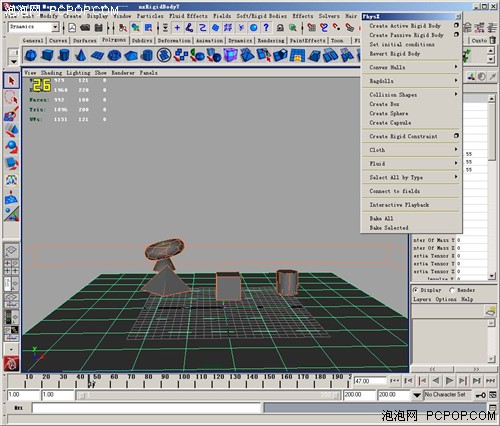Switch to the Rendering shelf tab

(x=271, y=41)
